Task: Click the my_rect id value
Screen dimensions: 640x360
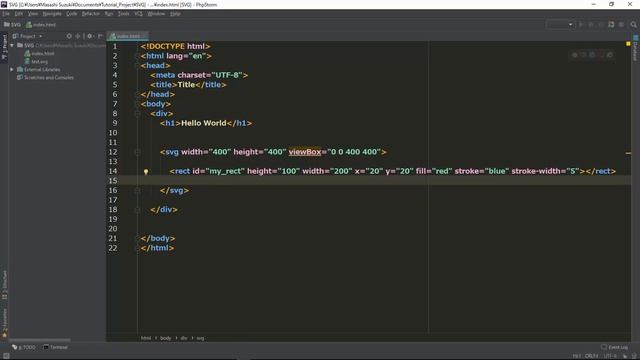Action: click(225, 171)
